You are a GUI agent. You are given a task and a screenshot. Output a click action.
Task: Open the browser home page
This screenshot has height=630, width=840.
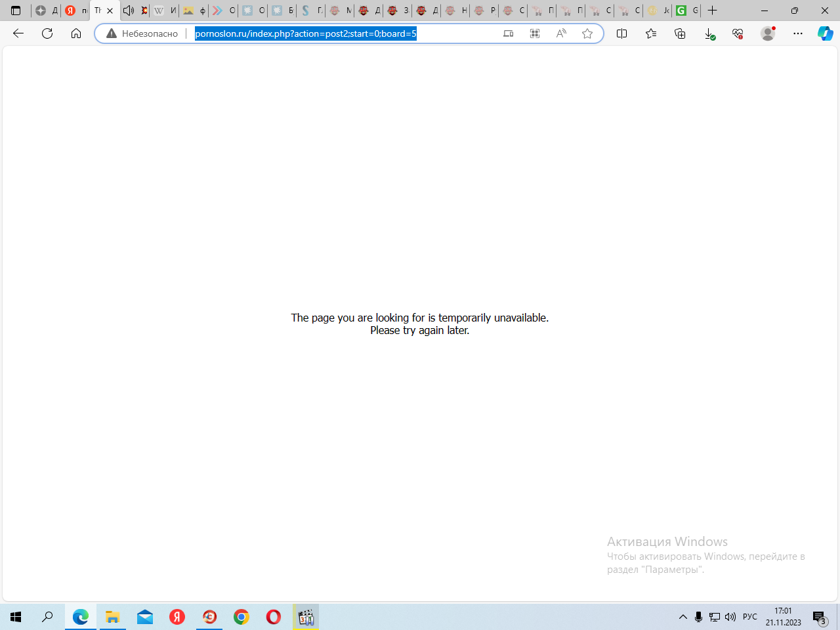tap(76, 33)
